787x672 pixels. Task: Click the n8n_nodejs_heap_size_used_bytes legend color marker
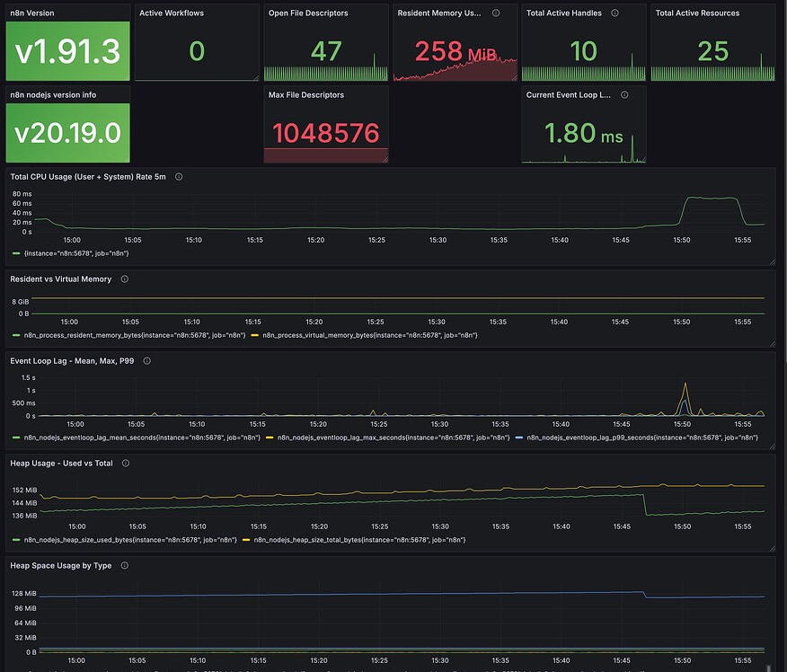tap(15, 540)
